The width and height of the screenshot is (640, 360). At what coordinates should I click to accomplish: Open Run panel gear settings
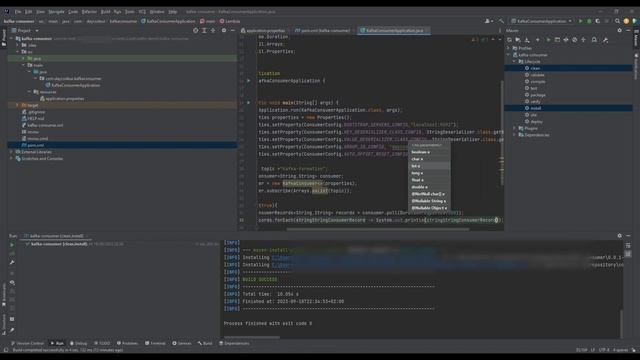(x=620, y=236)
